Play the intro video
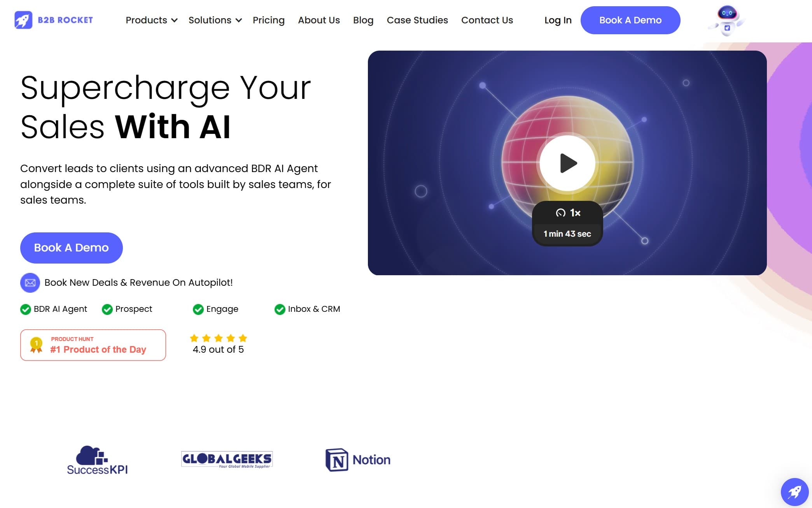Screen dimensions: 812x508 click(567, 163)
